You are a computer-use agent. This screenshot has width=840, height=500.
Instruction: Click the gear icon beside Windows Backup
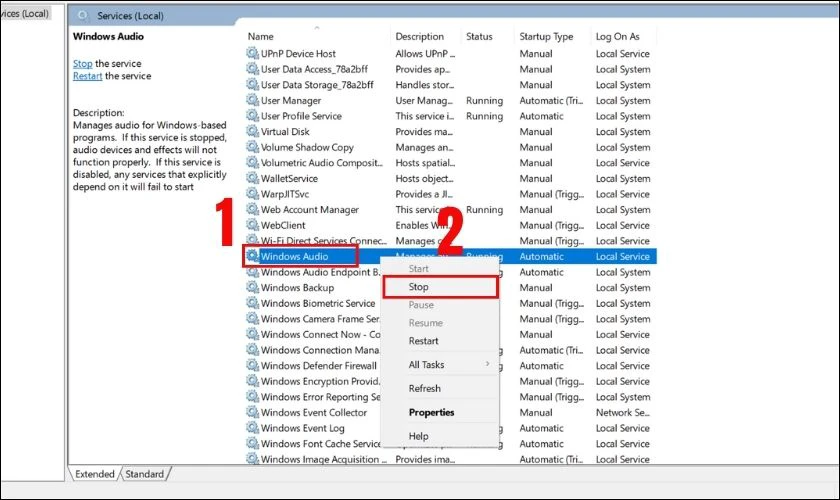coord(252,287)
